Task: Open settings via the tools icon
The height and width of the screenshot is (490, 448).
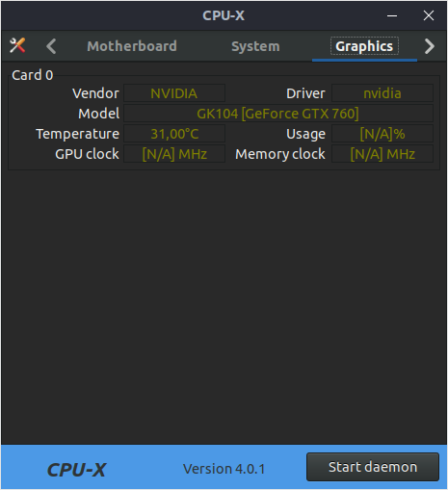Action: [x=17, y=45]
